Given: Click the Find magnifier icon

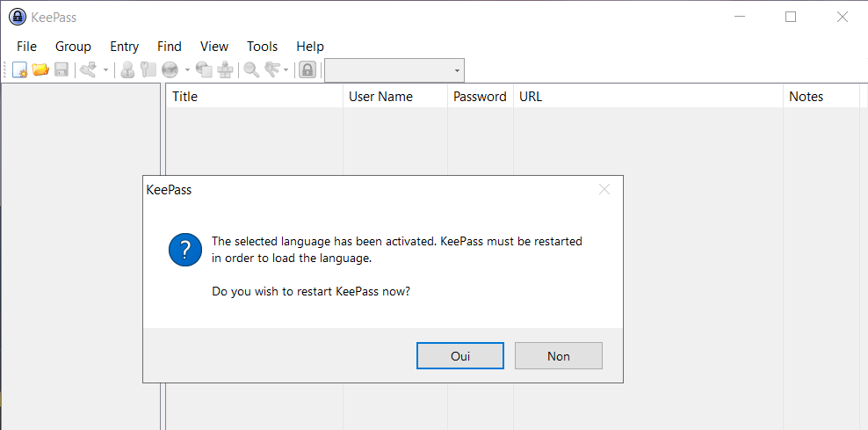Looking at the screenshot, I should [251, 70].
